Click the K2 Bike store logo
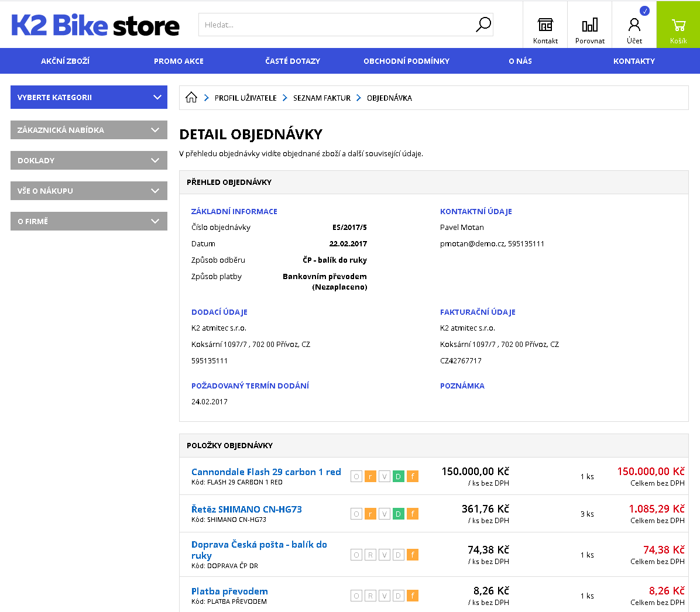 (95, 25)
